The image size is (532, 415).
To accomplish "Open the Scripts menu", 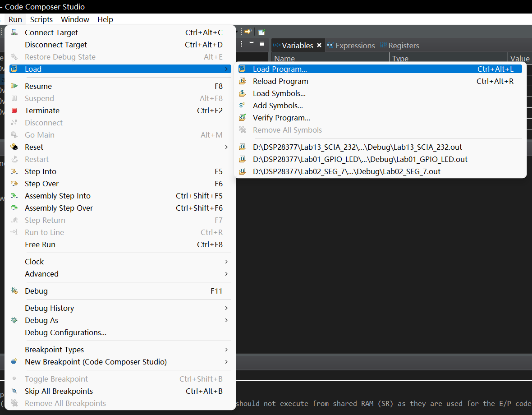I will tap(41, 19).
